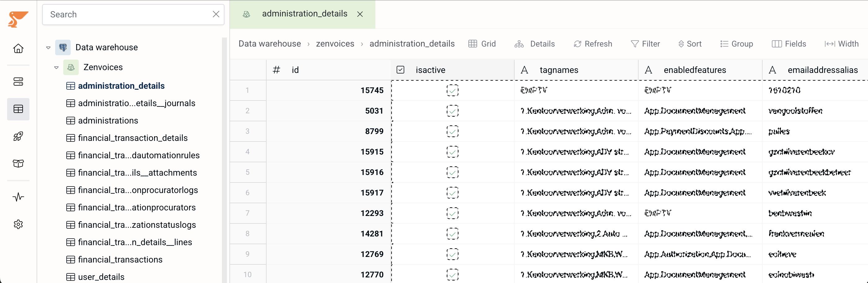Viewport: 868px width, 283px height.
Task: Toggle the isactive checkbox for id 15915
Action: (452, 152)
